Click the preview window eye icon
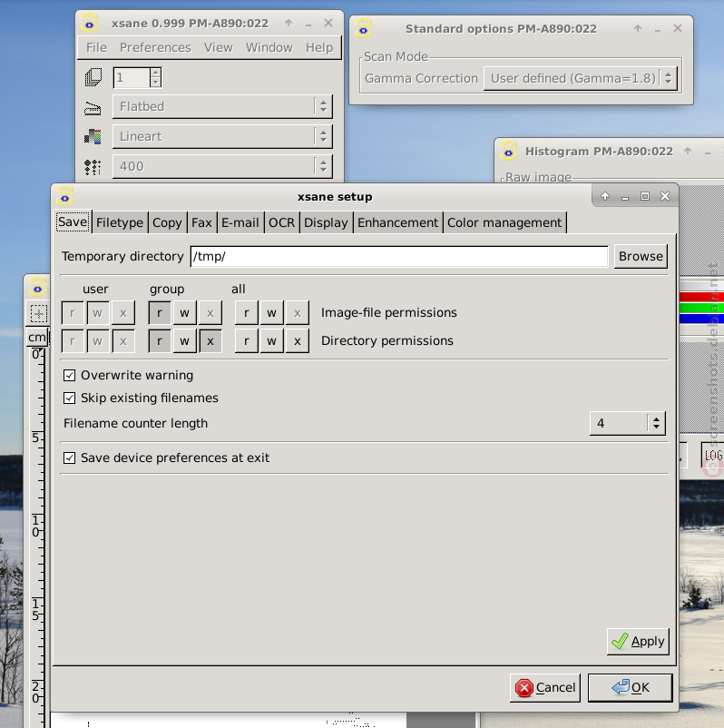 pyautogui.click(x=37, y=288)
